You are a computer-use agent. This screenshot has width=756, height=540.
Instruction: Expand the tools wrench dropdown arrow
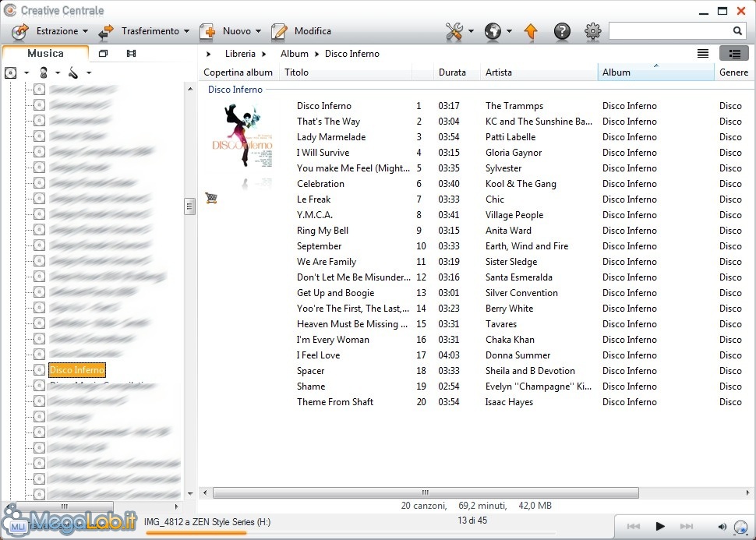click(x=471, y=31)
